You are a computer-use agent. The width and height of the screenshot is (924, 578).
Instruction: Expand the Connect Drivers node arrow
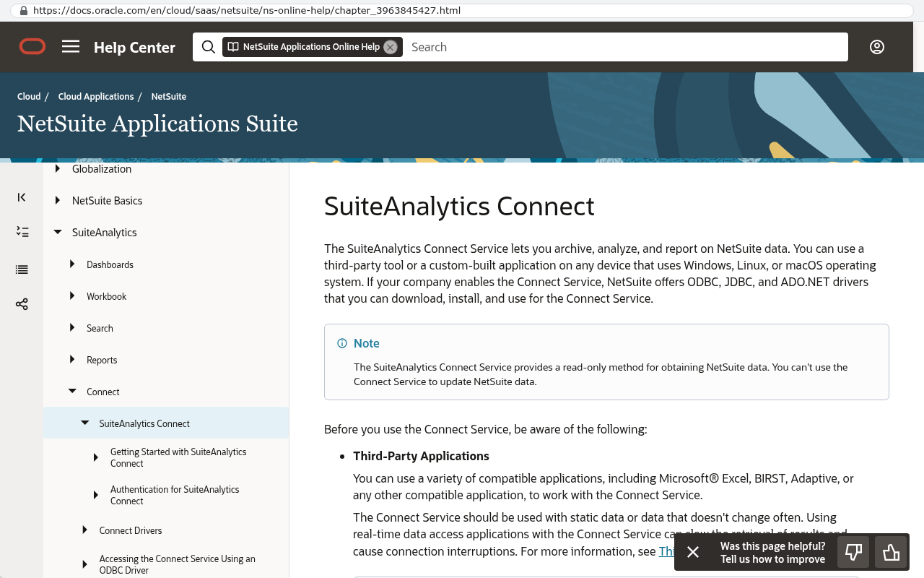pos(85,530)
